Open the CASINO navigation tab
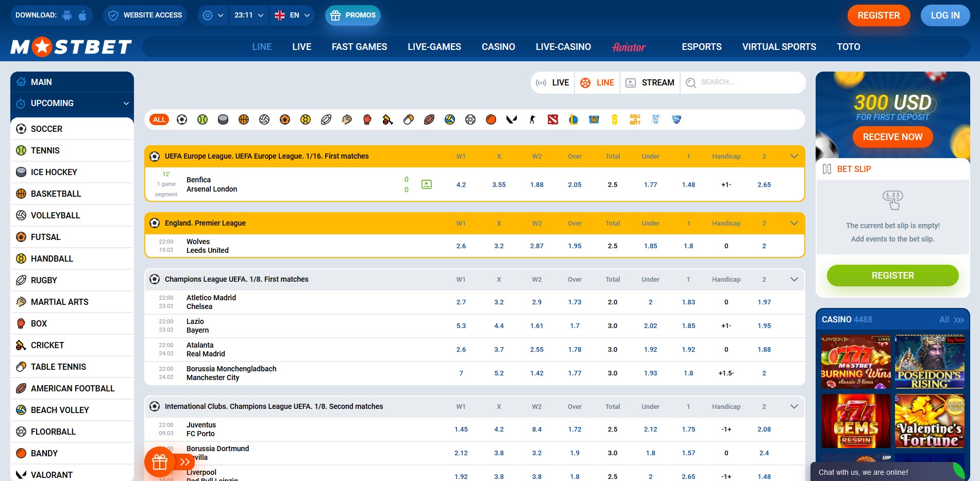Screen dimensions: 980x481 498,47
